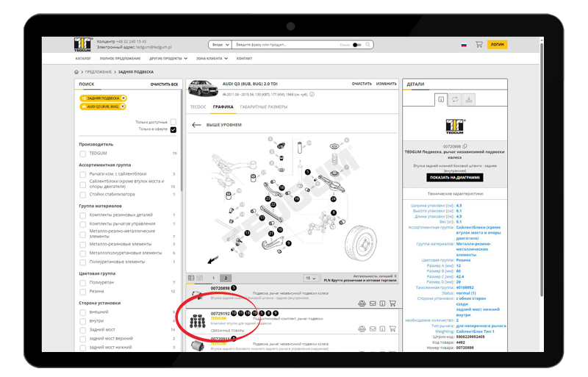Screen dimensions: 588x377
Task: Select the Russian flag language icon
Action: (464, 45)
